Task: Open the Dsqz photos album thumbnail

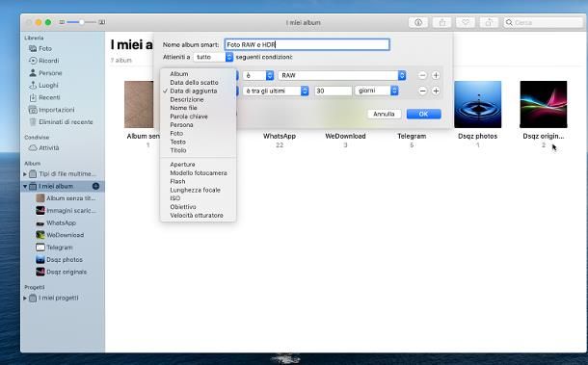Action: pos(478,105)
